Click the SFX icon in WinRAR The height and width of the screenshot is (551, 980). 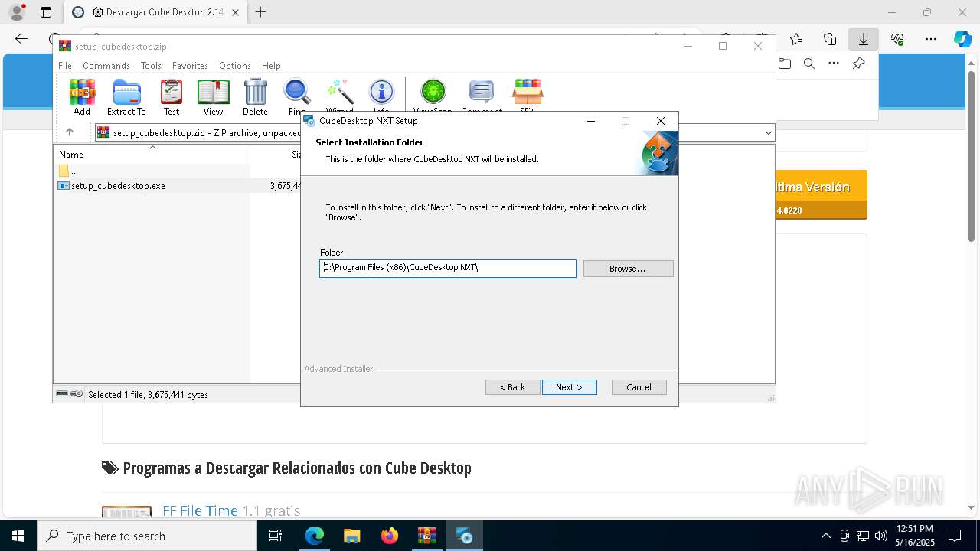pyautogui.click(x=528, y=96)
